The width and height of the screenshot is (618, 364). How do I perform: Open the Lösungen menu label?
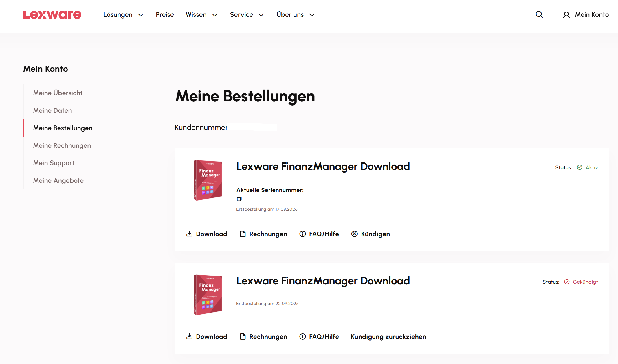tap(118, 15)
